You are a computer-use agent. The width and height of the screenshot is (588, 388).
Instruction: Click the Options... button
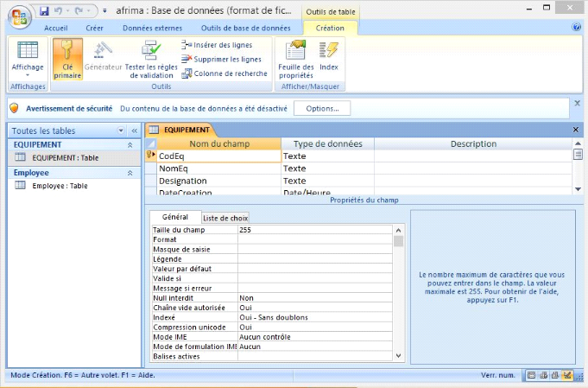pyautogui.click(x=321, y=109)
